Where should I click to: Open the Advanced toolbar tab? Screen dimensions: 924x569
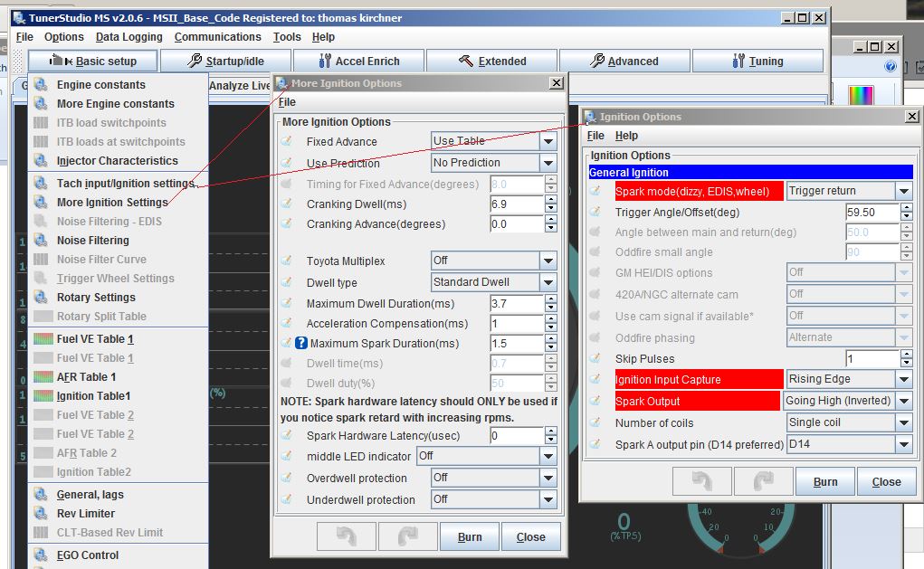click(x=624, y=61)
